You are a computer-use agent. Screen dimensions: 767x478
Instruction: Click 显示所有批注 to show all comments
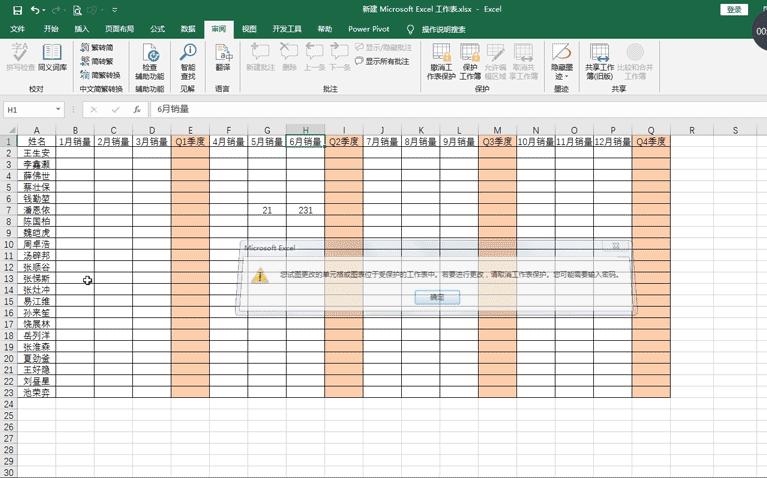[x=383, y=61]
